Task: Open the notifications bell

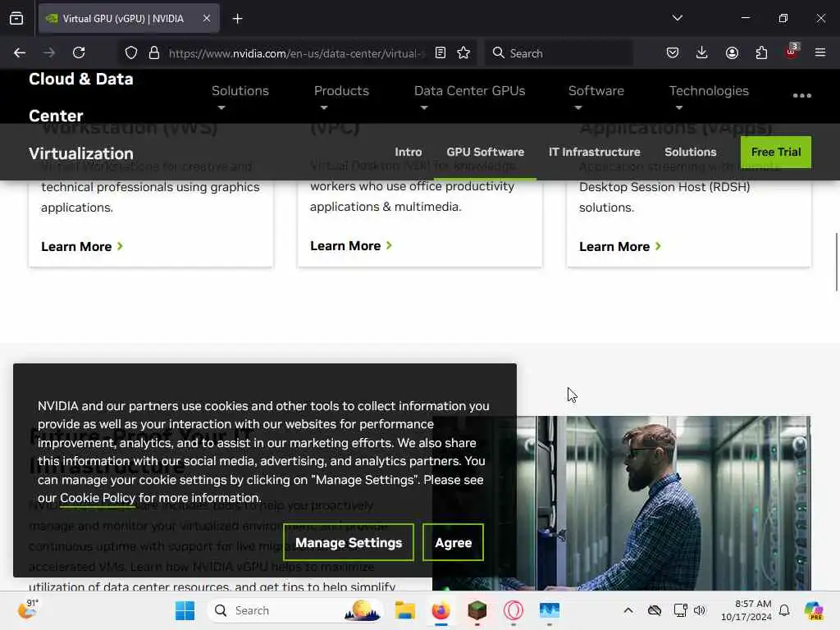Action: [x=784, y=610]
